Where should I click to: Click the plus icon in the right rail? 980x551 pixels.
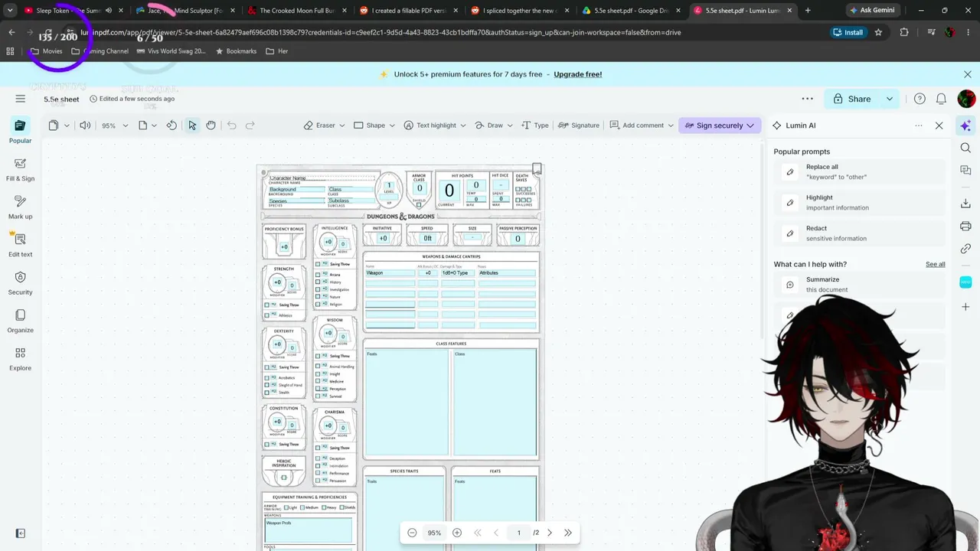965,307
